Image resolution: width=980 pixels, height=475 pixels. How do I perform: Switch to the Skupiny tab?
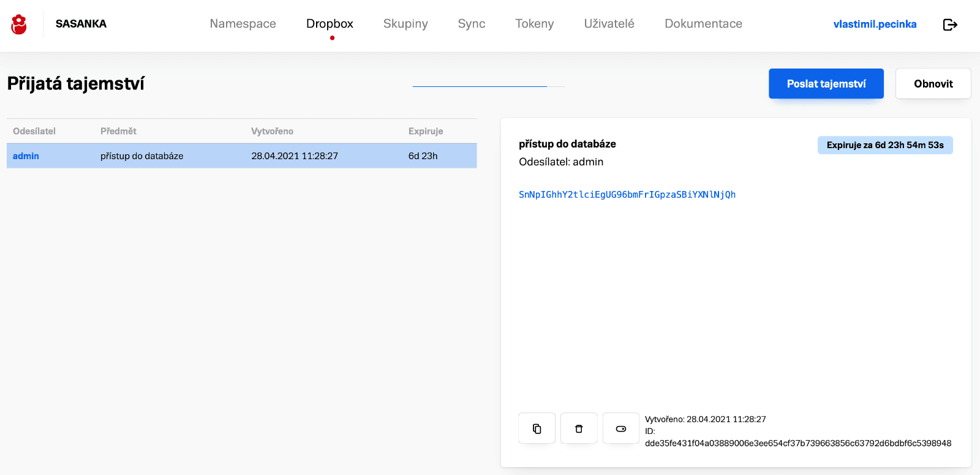(x=405, y=24)
